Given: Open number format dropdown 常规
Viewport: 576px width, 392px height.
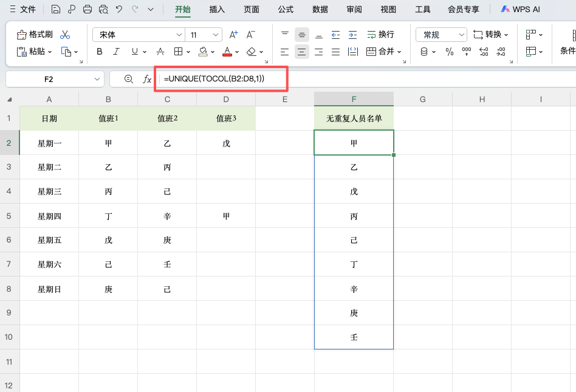Looking at the screenshot, I should click(x=462, y=35).
